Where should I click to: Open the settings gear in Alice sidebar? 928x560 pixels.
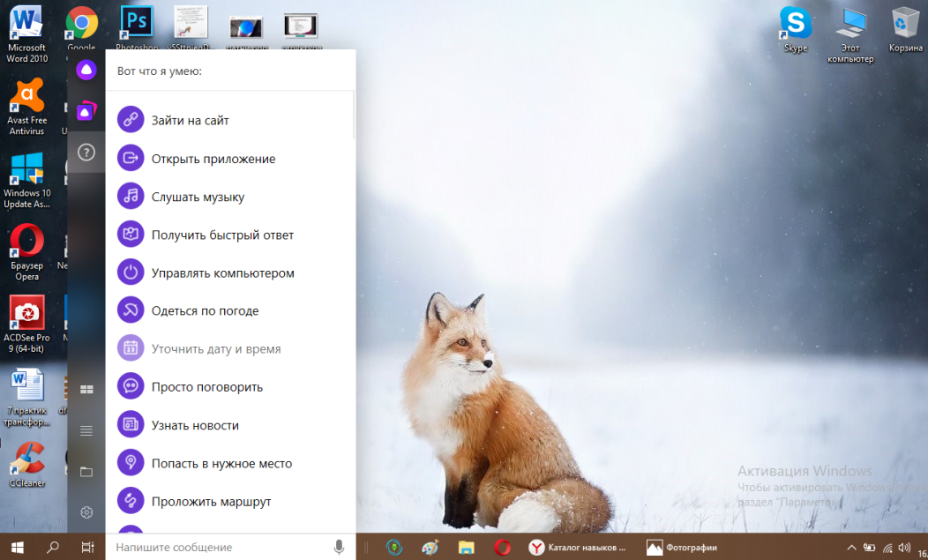86,512
